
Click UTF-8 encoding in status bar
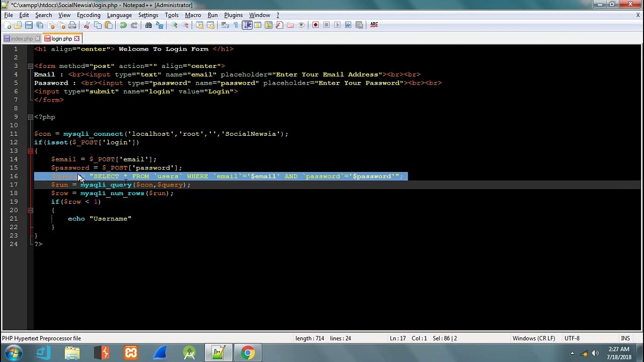[572, 338]
